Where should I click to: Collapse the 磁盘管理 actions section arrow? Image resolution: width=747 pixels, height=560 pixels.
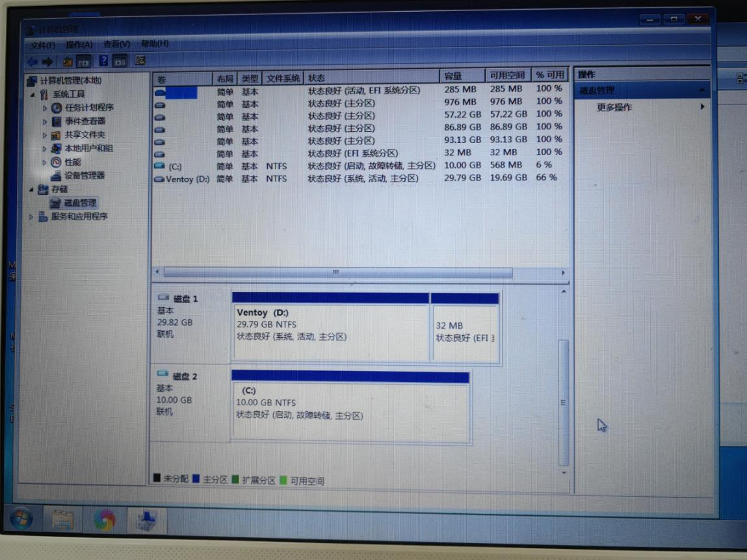701,90
